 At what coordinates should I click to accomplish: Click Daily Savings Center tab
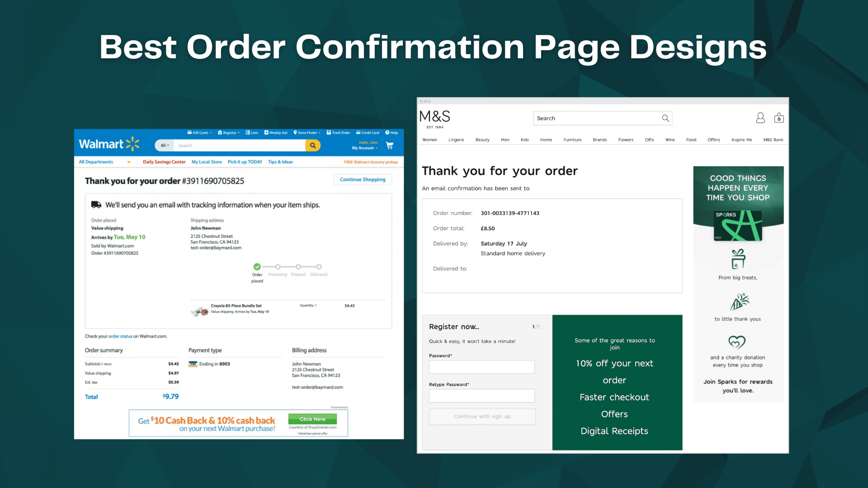164,162
